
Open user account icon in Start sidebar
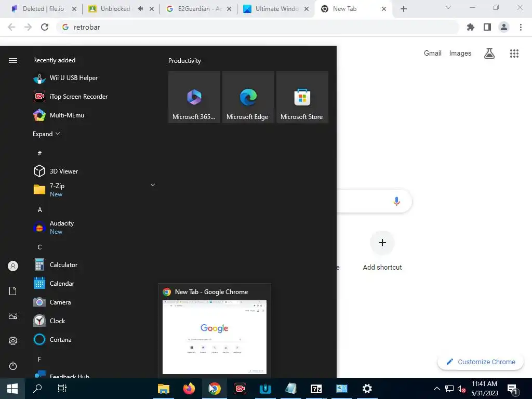click(13, 266)
